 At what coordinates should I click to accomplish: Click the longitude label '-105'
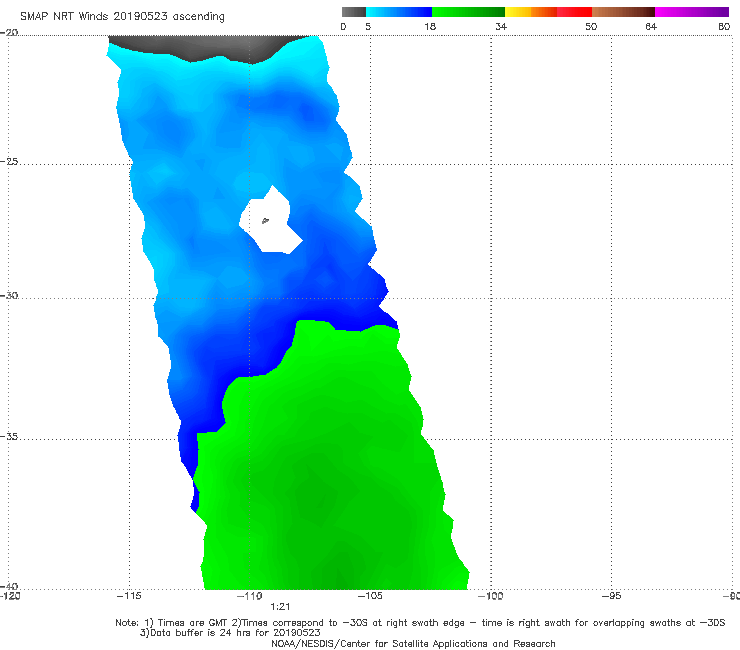tap(370, 596)
